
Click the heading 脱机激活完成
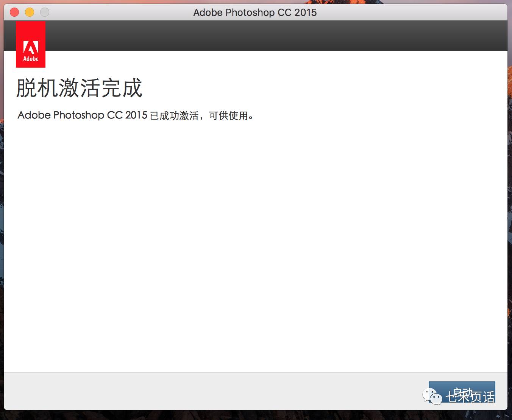[79, 88]
